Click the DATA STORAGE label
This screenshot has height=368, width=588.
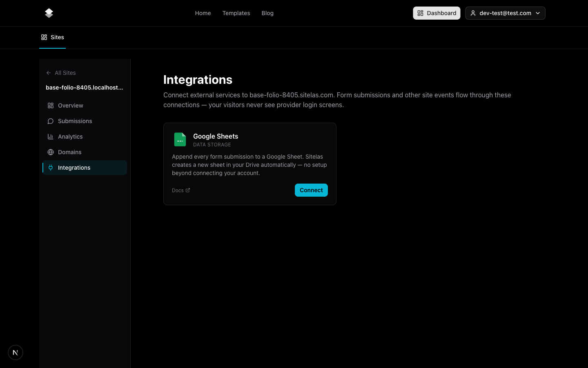point(212,145)
